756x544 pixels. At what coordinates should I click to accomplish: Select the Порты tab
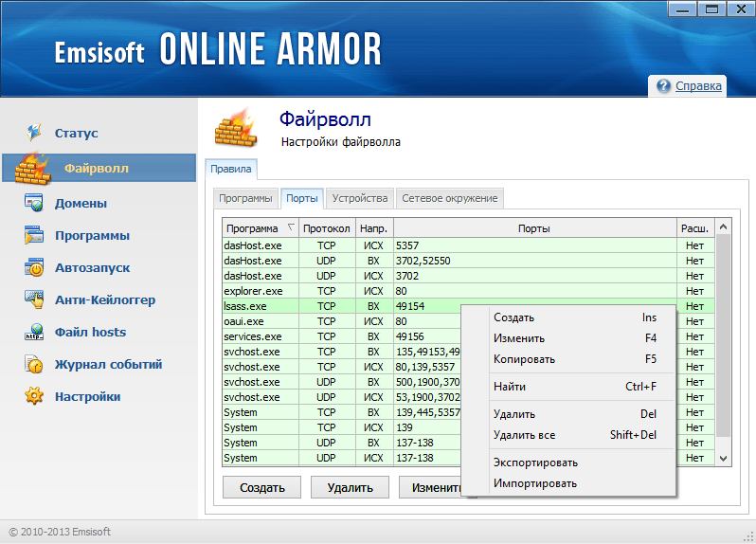(x=302, y=198)
